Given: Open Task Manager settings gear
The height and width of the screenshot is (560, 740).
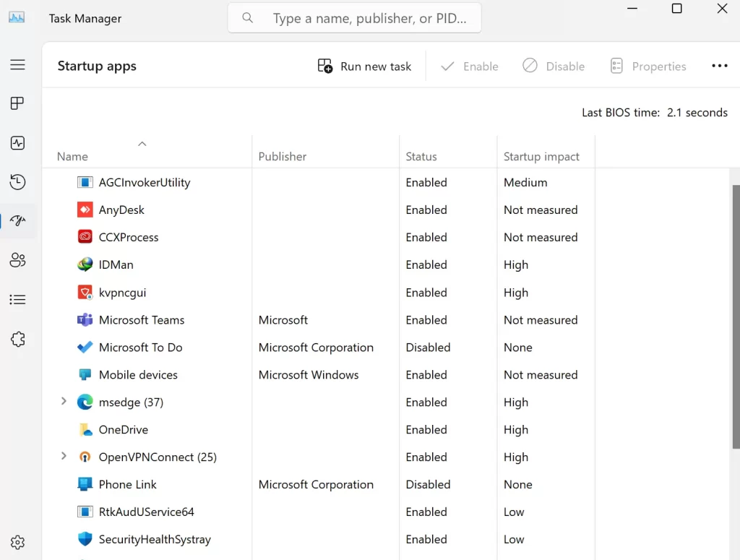Looking at the screenshot, I should point(17,543).
